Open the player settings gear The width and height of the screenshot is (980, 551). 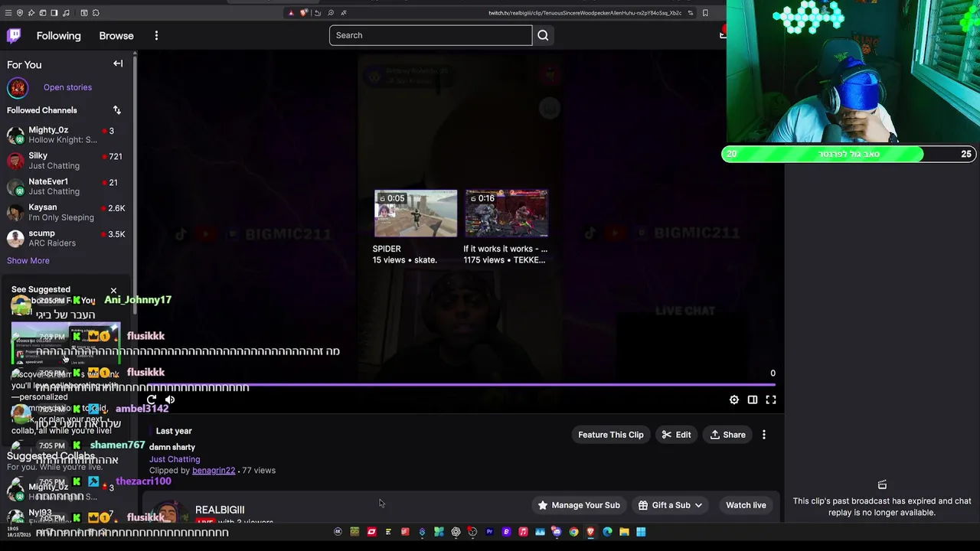pyautogui.click(x=734, y=399)
